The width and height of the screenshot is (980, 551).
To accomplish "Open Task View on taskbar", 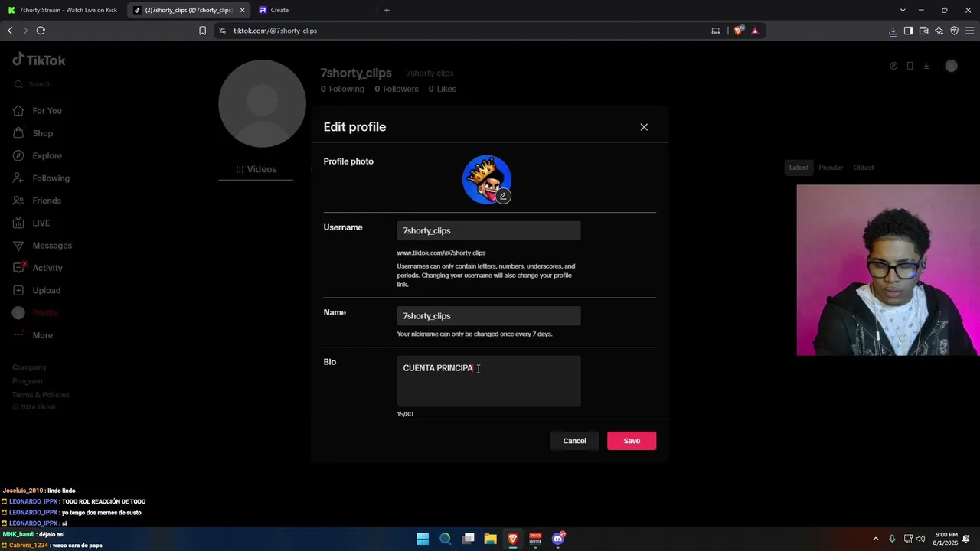I will tap(468, 539).
